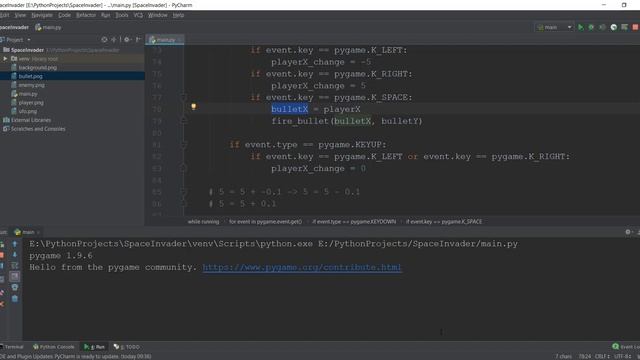Open the Run menu
The image size is (640, 360).
[x=105, y=15]
